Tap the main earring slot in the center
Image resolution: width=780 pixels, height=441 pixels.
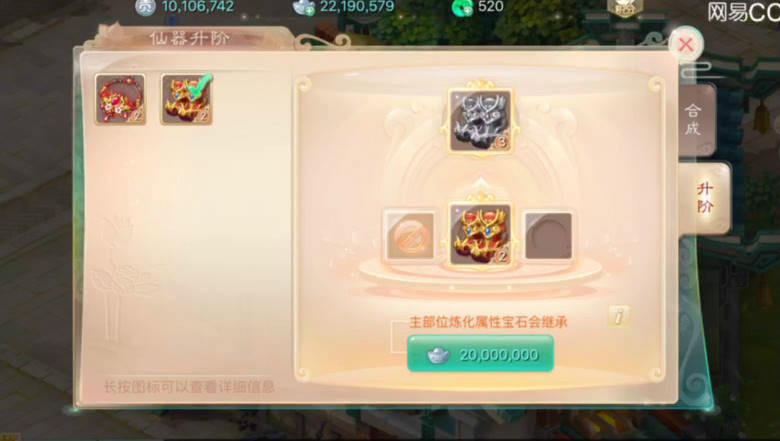coord(480,234)
